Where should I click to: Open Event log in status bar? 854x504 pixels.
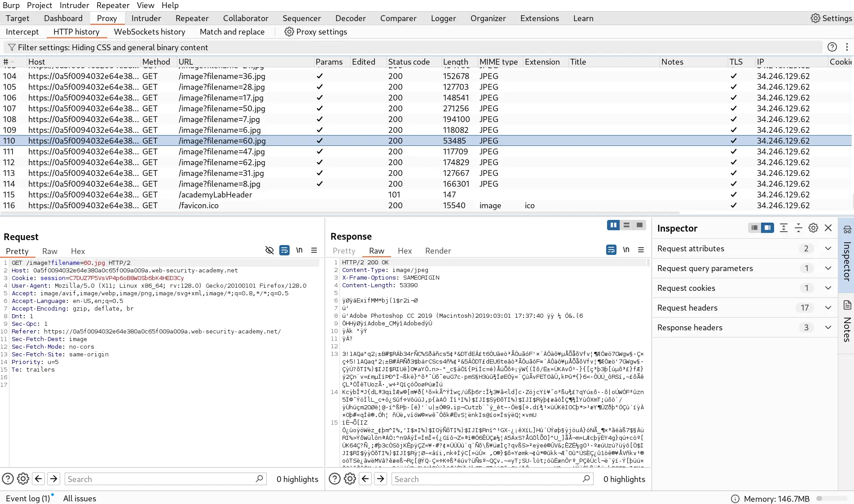[28, 499]
